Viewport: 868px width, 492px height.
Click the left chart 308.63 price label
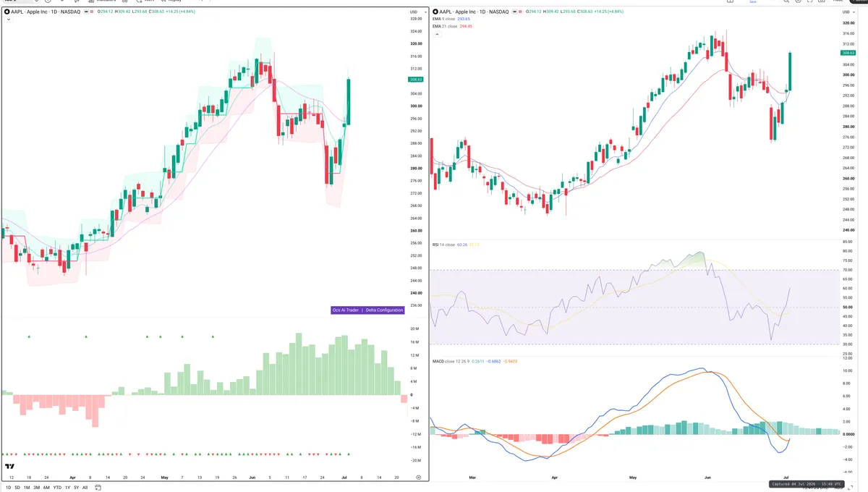416,80
